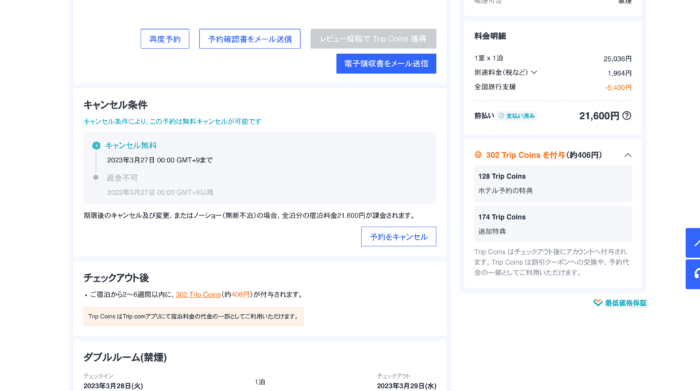
Task: Click the 返金不可 timeline entry
Action: click(122, 178)
